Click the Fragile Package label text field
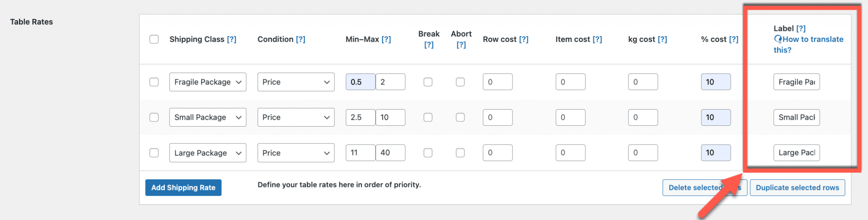Viewport: 868px width, 220px height. click(x=796, y=82)
